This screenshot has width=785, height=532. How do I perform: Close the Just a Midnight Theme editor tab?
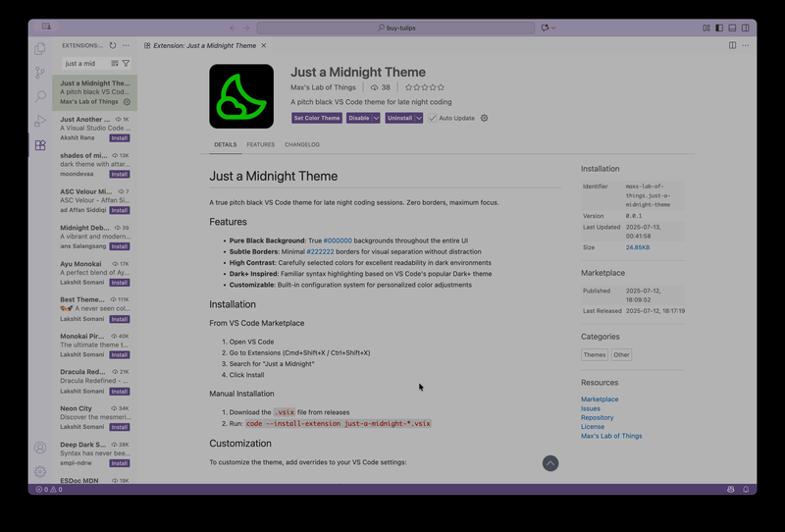(x=264, y=45)
